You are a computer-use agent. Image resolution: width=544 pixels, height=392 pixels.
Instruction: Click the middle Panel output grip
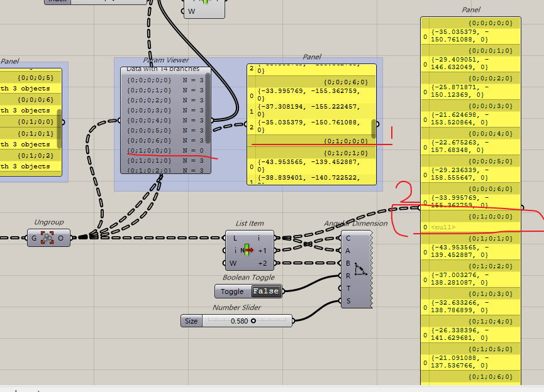[x=377, y=124]
